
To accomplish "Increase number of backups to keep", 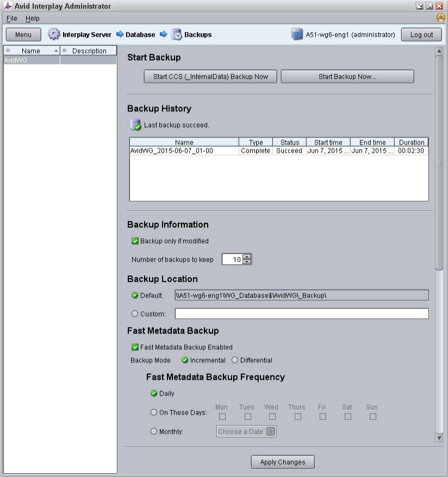I will tap(247, 256).
